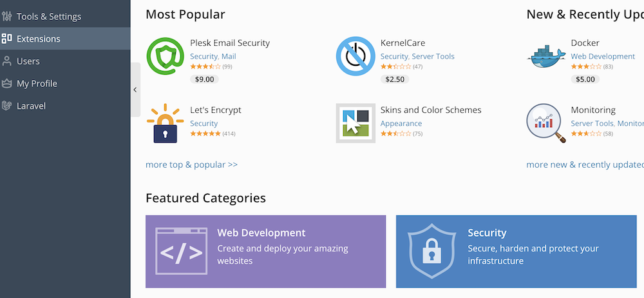644x298 pixels.
Task: Click the Appearance category link
Action: (401, 123)
